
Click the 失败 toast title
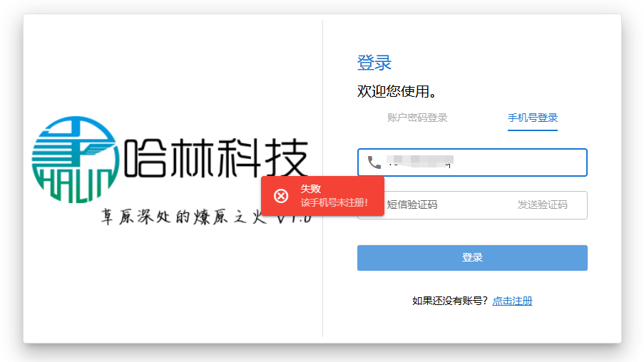tap(310, 189)
